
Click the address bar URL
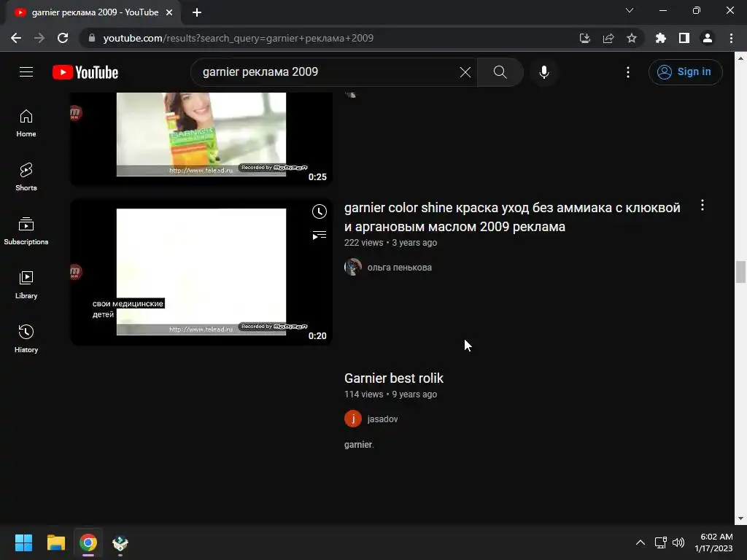pyautogui.click(x=239, y=38)
